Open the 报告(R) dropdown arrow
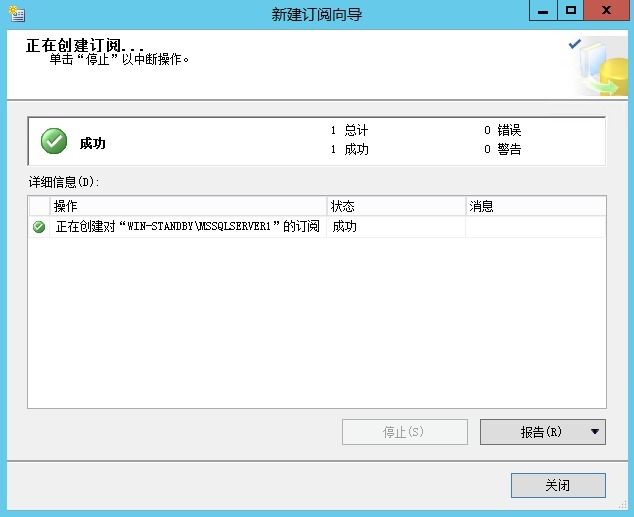 (x=596, y=432)
